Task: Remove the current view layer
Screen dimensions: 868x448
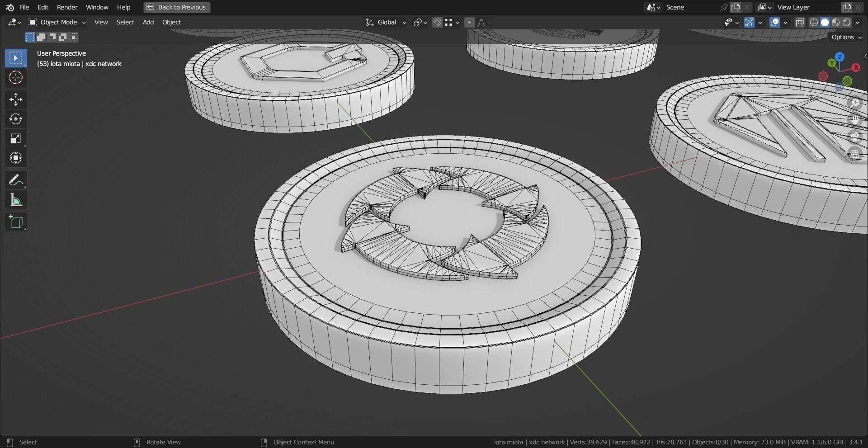Action: point(858,7)
